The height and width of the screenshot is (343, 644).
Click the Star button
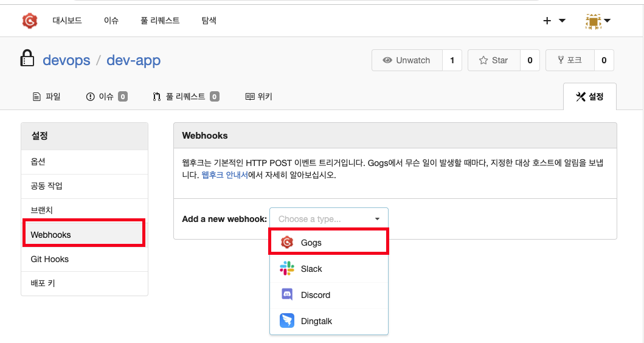(494, 60)
